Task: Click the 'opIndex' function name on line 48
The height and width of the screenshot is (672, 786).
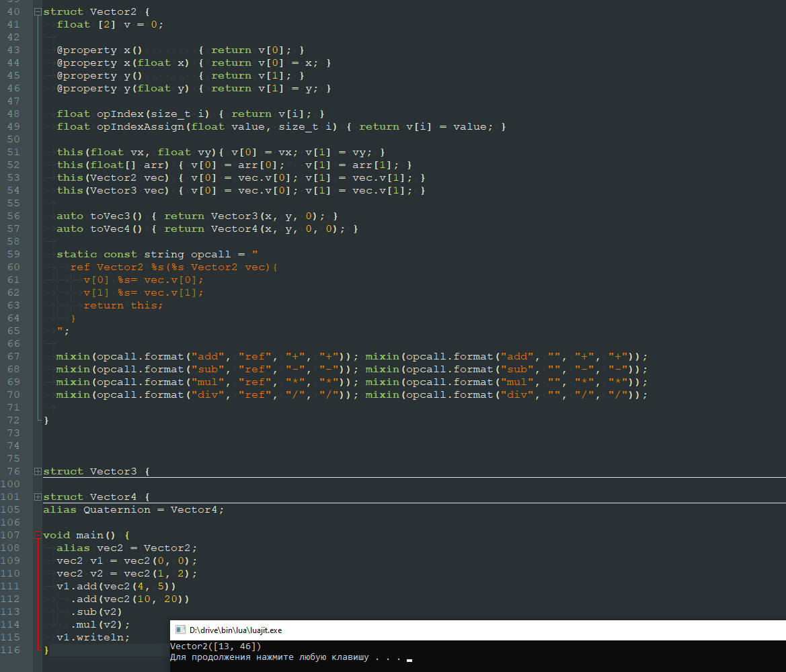Action: (x=120, y=114)
